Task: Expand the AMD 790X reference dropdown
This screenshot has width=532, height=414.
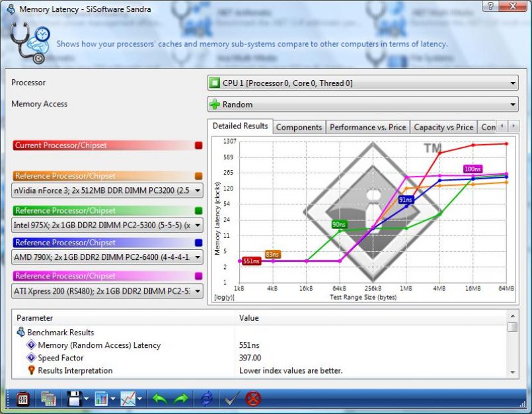Action: 108,257
